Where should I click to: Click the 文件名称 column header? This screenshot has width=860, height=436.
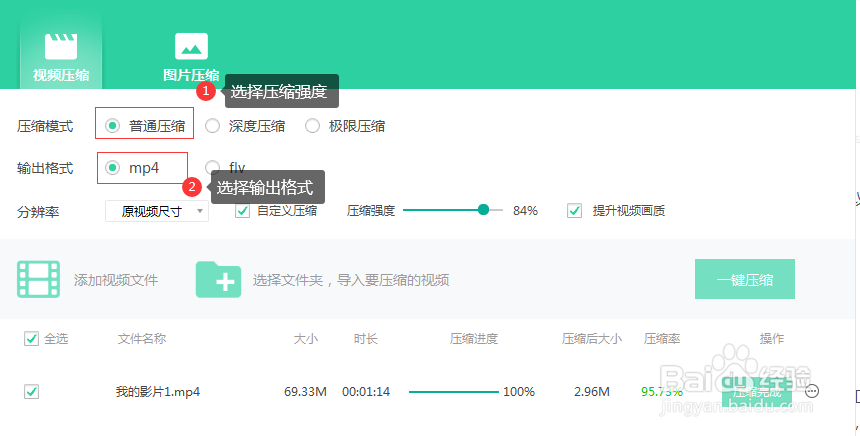tap(142, 339)
